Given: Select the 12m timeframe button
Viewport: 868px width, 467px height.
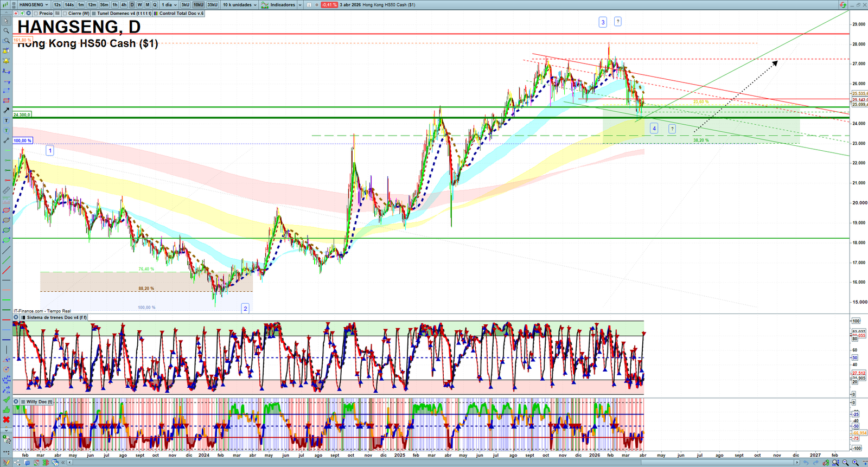Looking at the screenshot, I should coord(92,5).
